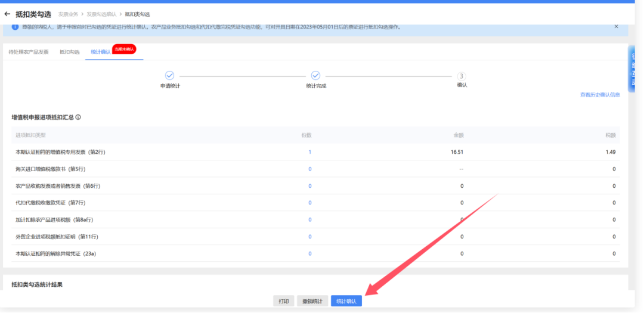The height and width of the screenshot is (313, 644).
Task: Click the 金额 column header
Action: 459,135
